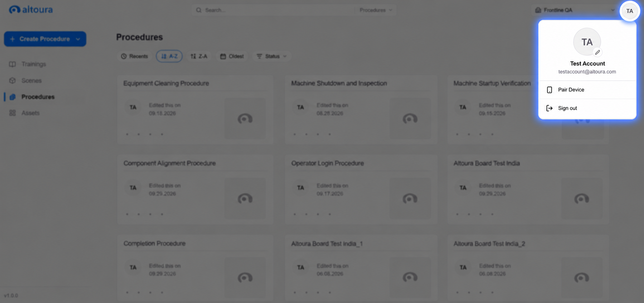
Task: Click Altoura Board Test India title
Action: 487,163
